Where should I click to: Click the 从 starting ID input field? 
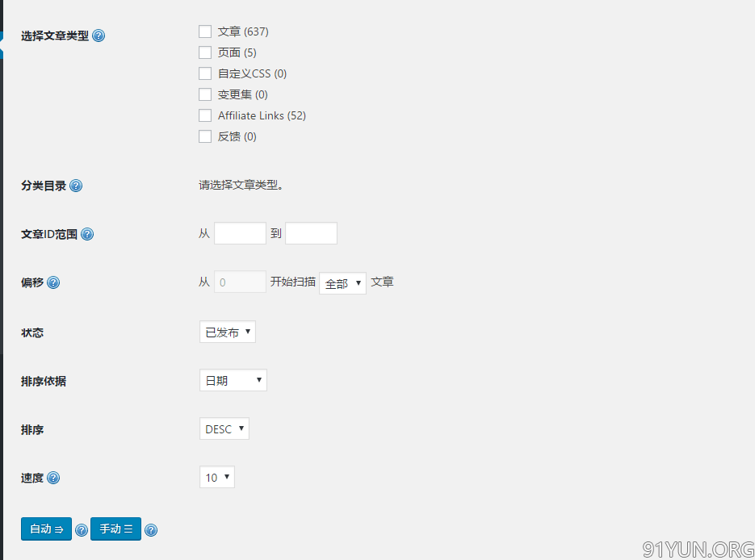(x=240, y=234)
